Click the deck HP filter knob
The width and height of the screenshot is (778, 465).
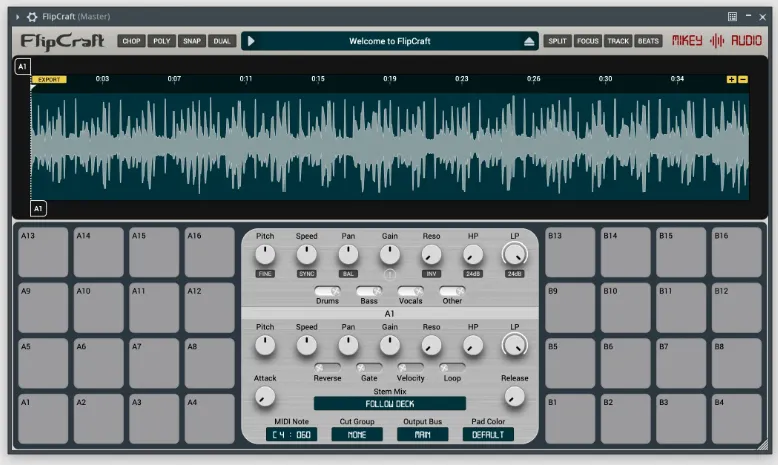point(473,255)
